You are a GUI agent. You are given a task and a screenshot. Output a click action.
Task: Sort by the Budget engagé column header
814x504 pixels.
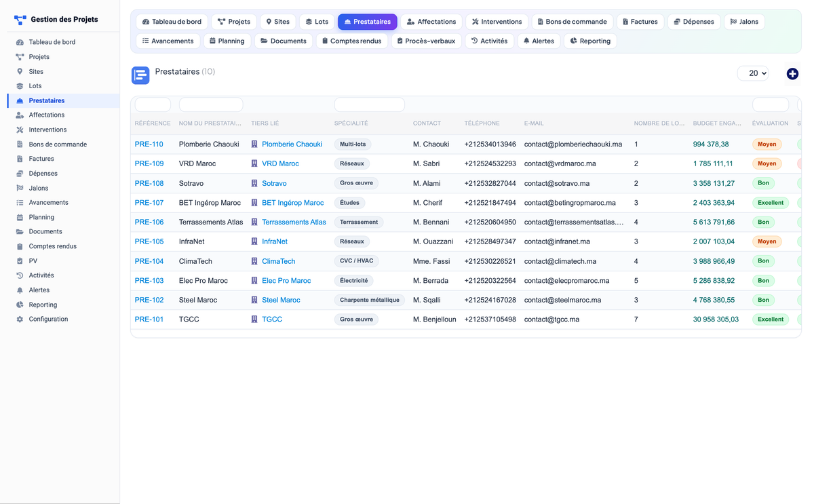coord(717,123)
